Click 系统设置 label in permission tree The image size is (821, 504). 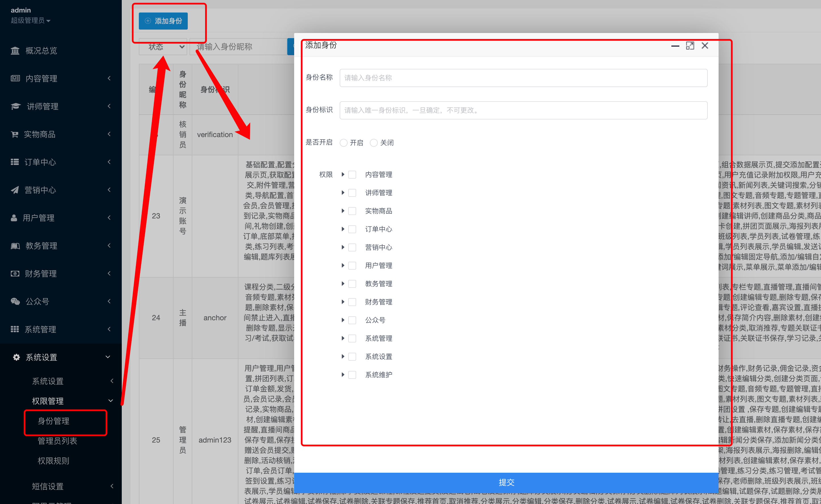[378, 357]
